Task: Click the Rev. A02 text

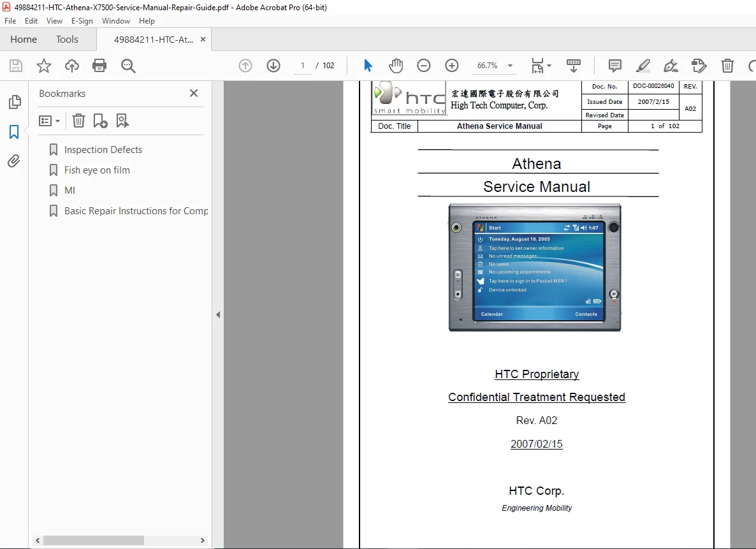Action: pos(537,421)
